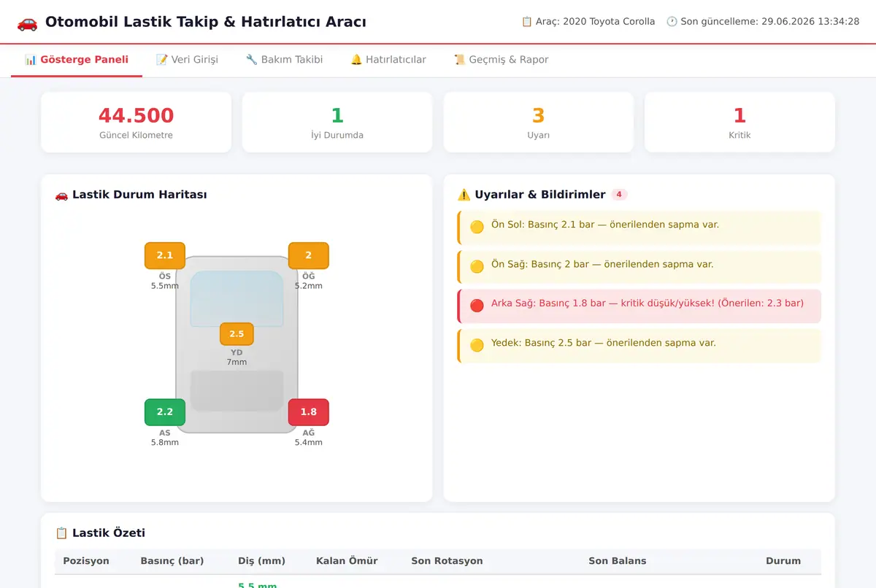Click the AĞ 5.4mm tread label

[308, 438]
